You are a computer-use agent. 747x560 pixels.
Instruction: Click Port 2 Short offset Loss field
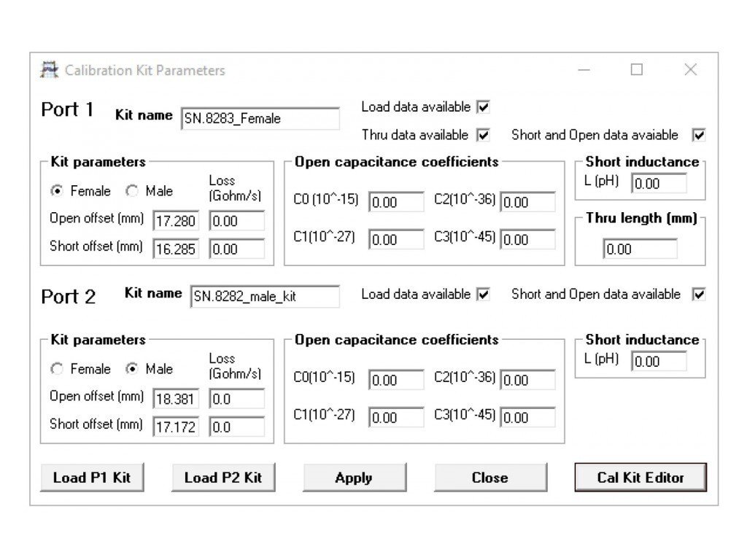237,427
